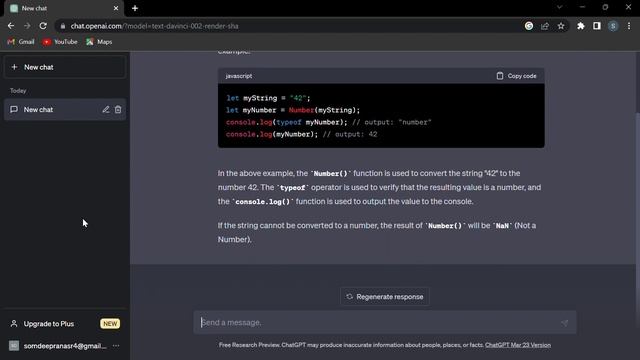640x360 pixels.
Task: Click the share page icon
Action: pyautogui.click(x=545, y=26)
